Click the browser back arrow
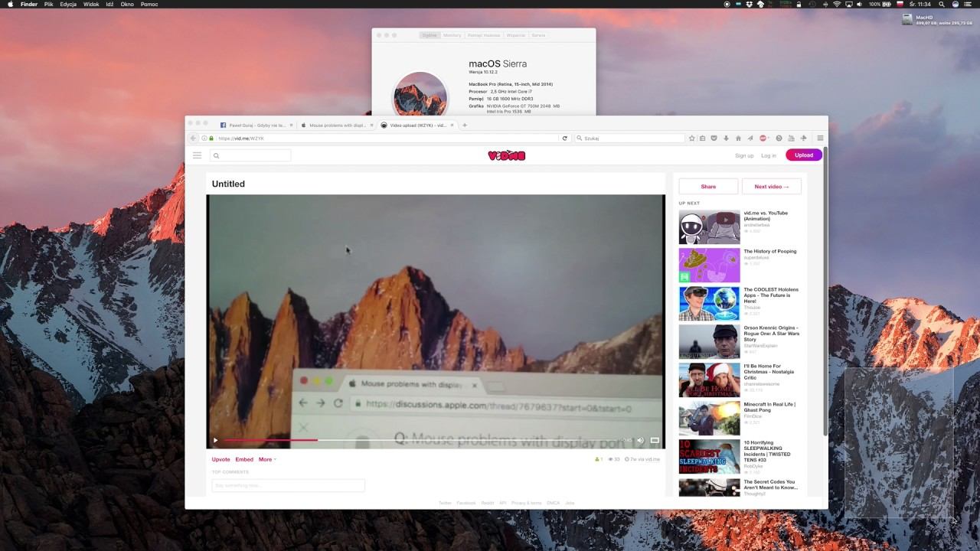 tap(194, 139)
